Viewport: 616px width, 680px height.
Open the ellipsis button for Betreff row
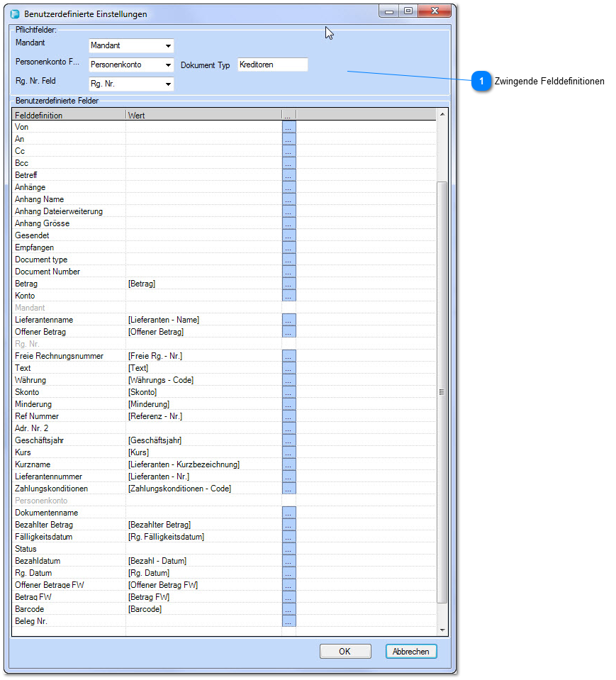[x=289, y=175]
